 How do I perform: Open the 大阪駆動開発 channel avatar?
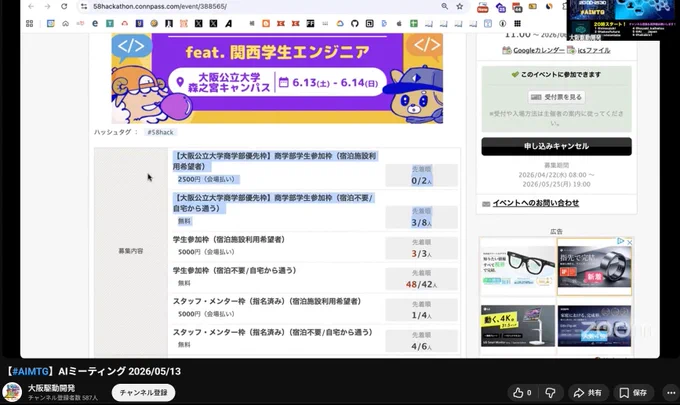click(x=12, y=392)
